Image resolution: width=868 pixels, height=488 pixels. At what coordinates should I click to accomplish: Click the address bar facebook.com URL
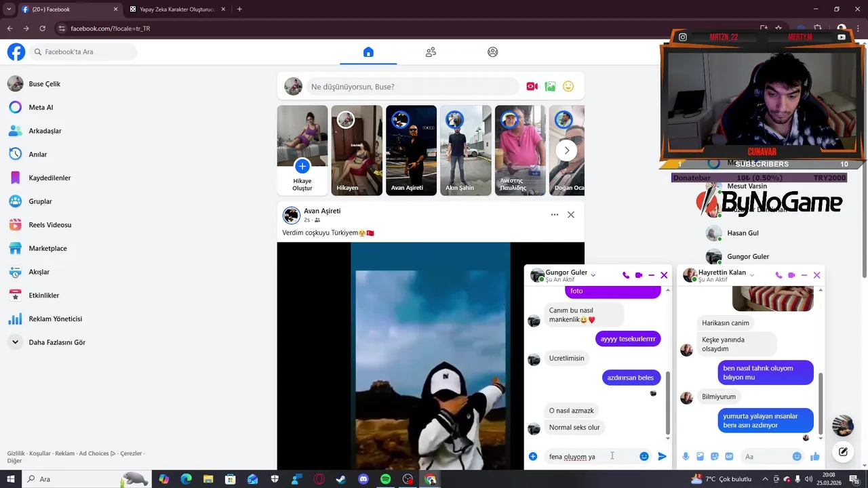(110, 28)
